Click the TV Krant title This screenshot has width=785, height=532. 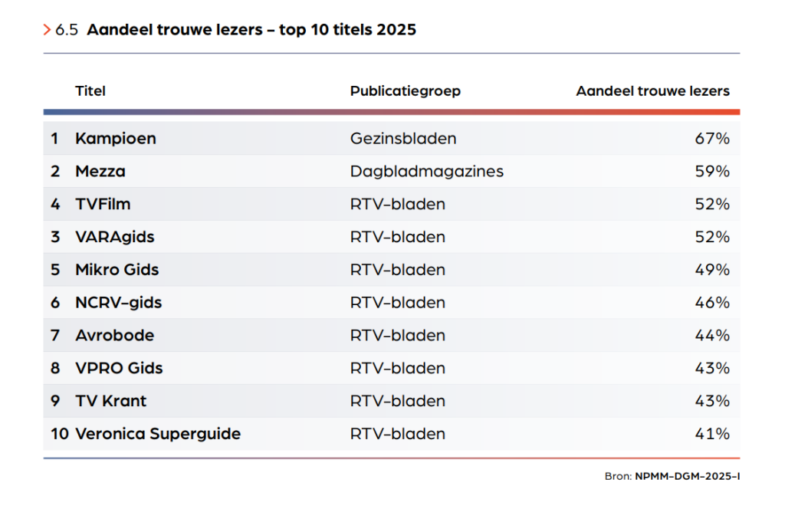point(111,401)
